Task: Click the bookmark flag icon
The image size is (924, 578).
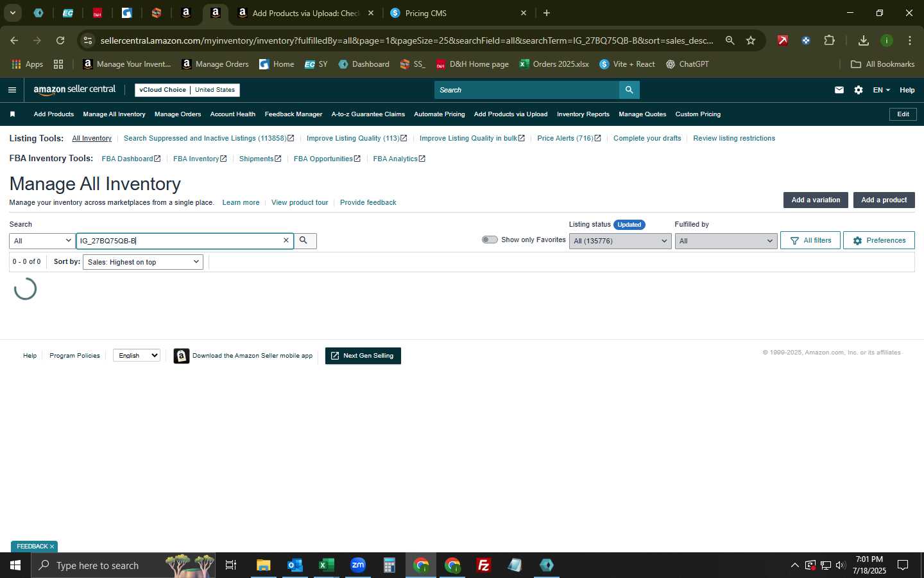Action: pyautogui.click(x=12, y=114)
